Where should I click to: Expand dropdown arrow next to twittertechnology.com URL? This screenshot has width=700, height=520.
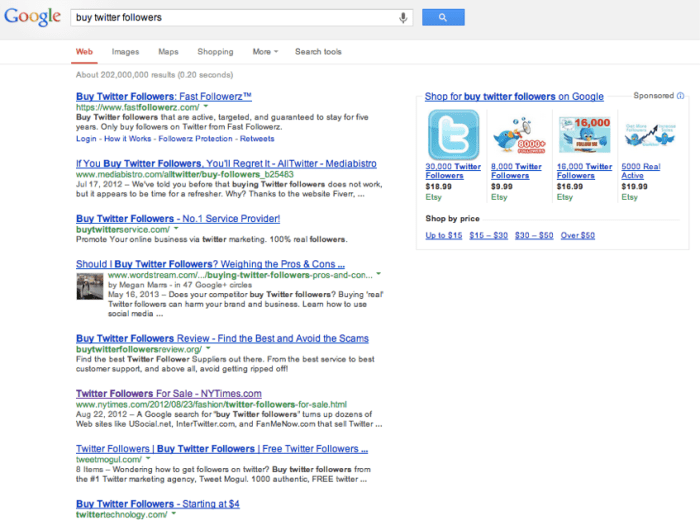174,514
